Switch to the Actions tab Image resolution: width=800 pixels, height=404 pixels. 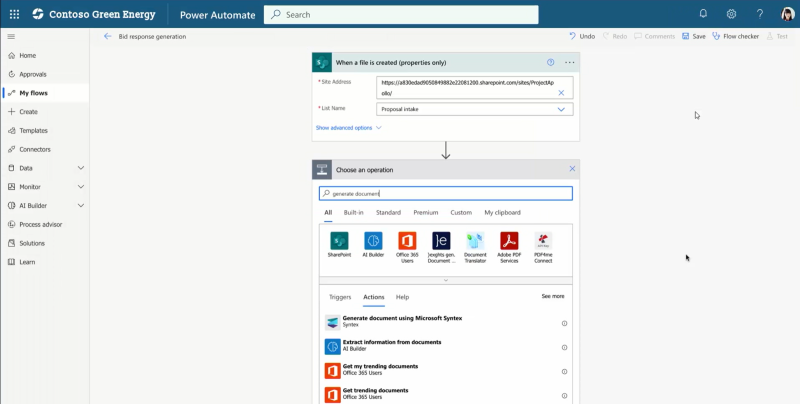tap(373, 297)
